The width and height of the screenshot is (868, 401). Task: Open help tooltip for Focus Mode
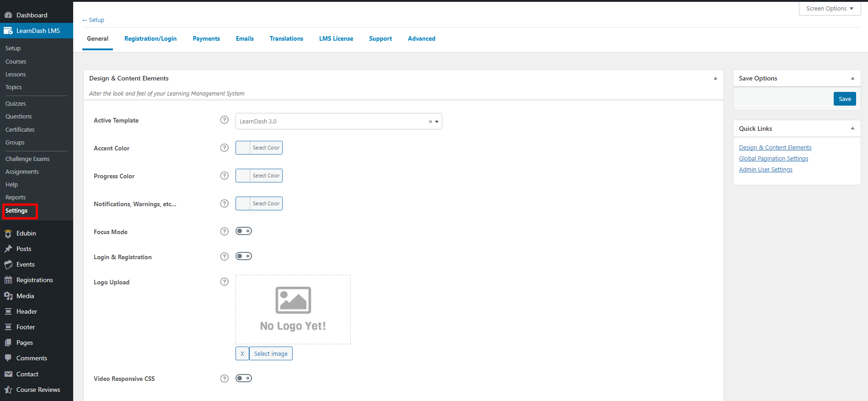pos(224,231)
